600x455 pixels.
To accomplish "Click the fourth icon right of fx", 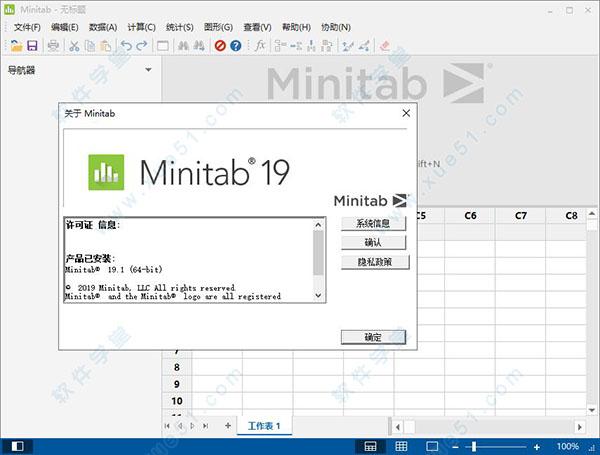I will pyautogui.click(x=326, y=46).
